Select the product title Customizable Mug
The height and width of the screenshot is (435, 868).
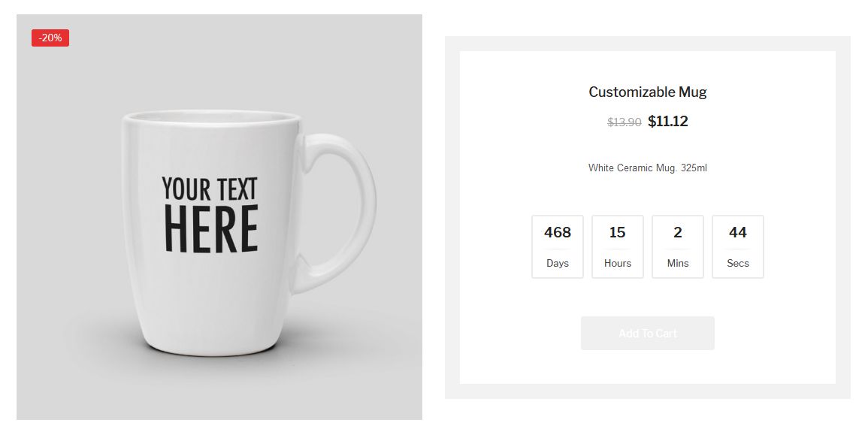[647, 92]
